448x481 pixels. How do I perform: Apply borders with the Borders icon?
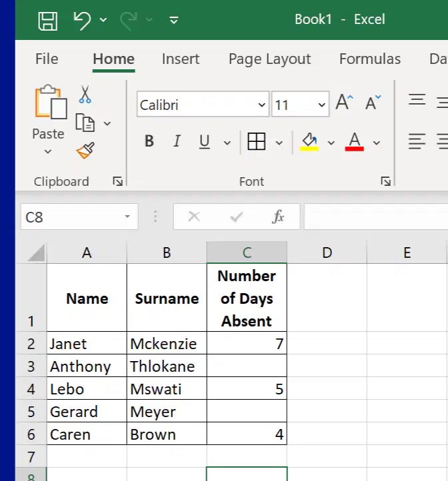(x=257, y=141)
